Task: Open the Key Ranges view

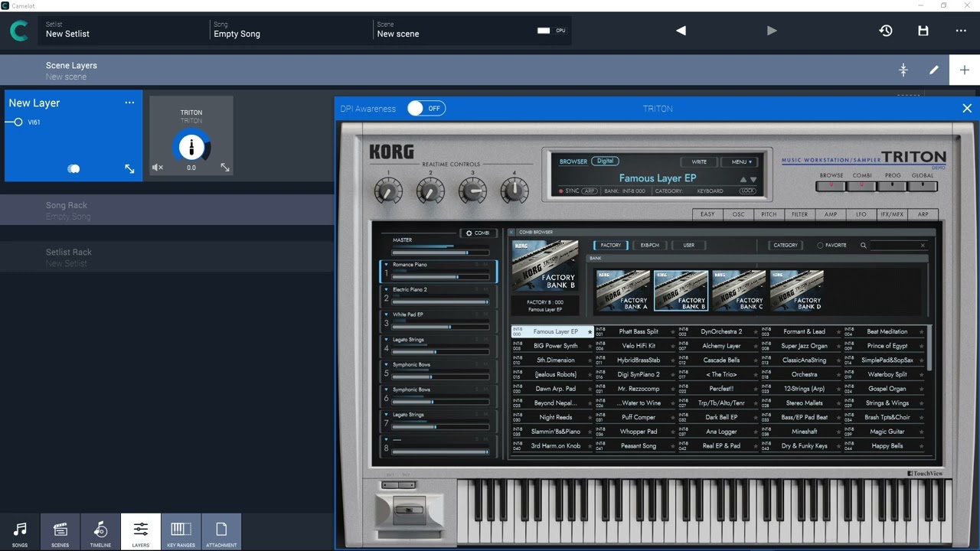Action: pos(181,533)
